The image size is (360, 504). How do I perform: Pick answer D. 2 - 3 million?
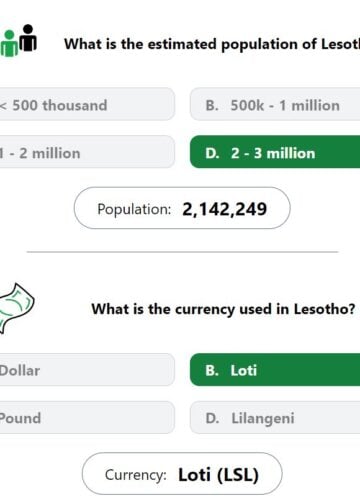275,152
